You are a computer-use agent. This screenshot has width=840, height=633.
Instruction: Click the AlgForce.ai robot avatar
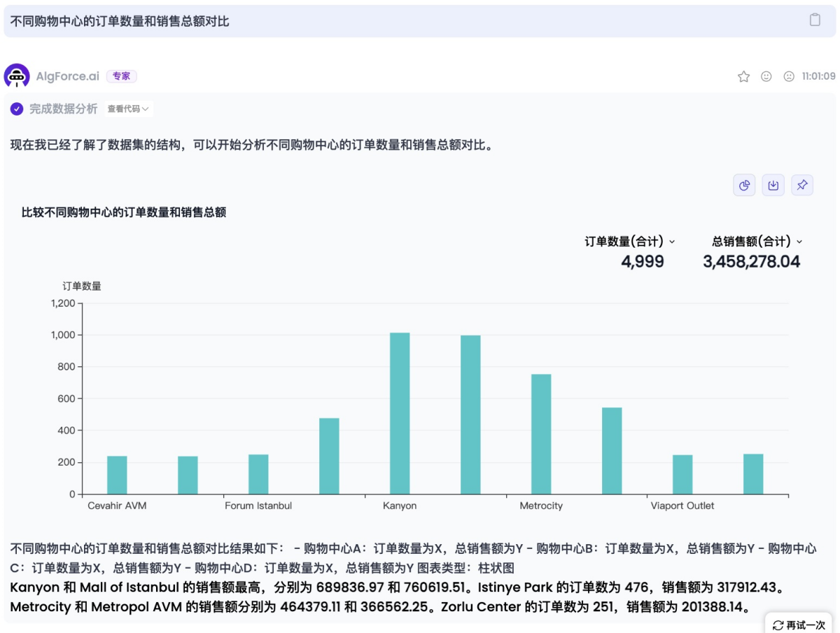click(x=17, y=76)
